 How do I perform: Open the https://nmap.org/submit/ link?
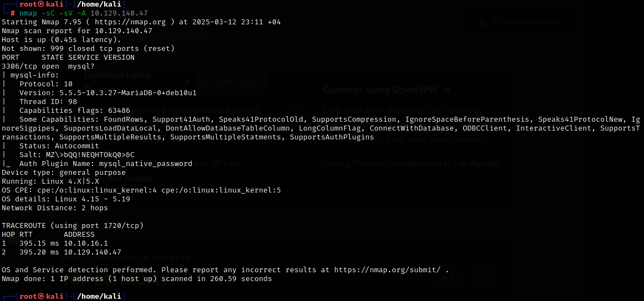click(387, 270)
